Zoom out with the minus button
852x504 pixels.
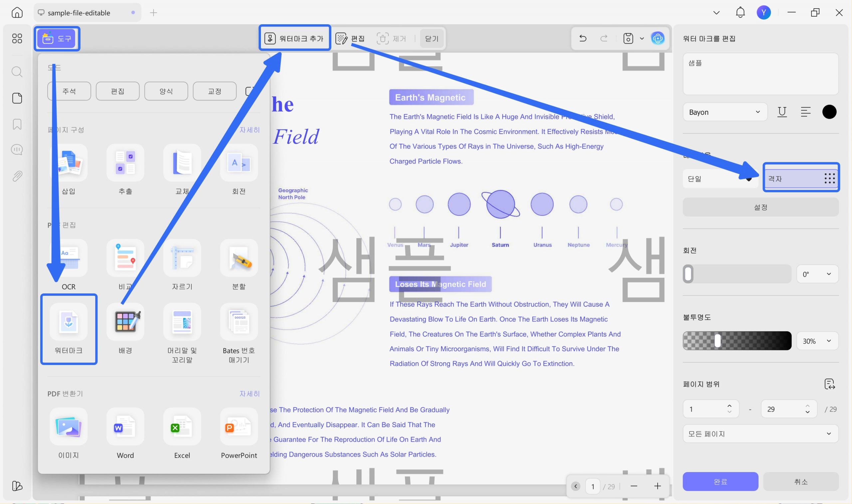coord(634,486)
